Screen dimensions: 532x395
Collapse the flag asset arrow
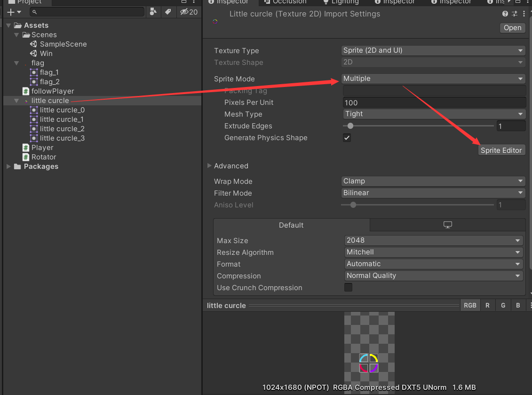click(16, 63)
